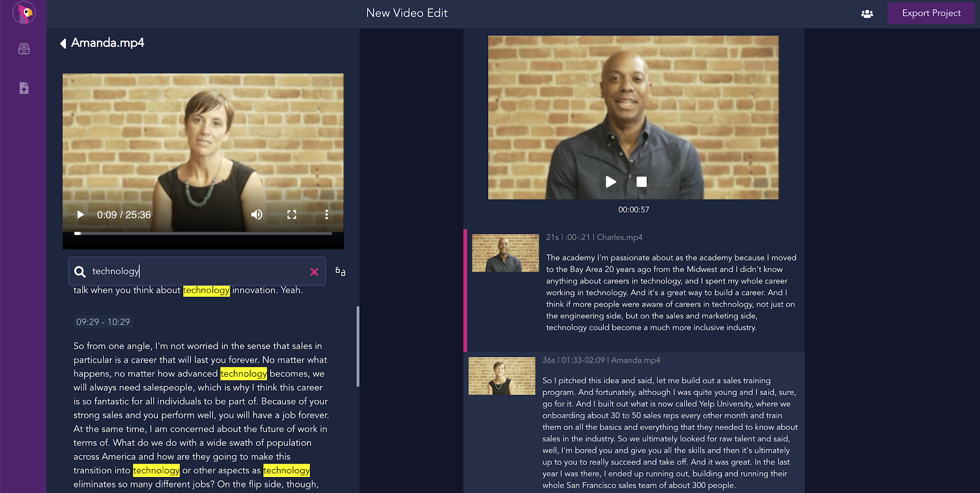980x493 pixels.
Task: Click the 09:29 - 10:29 timestamp
Action: (x=103, y=322)
